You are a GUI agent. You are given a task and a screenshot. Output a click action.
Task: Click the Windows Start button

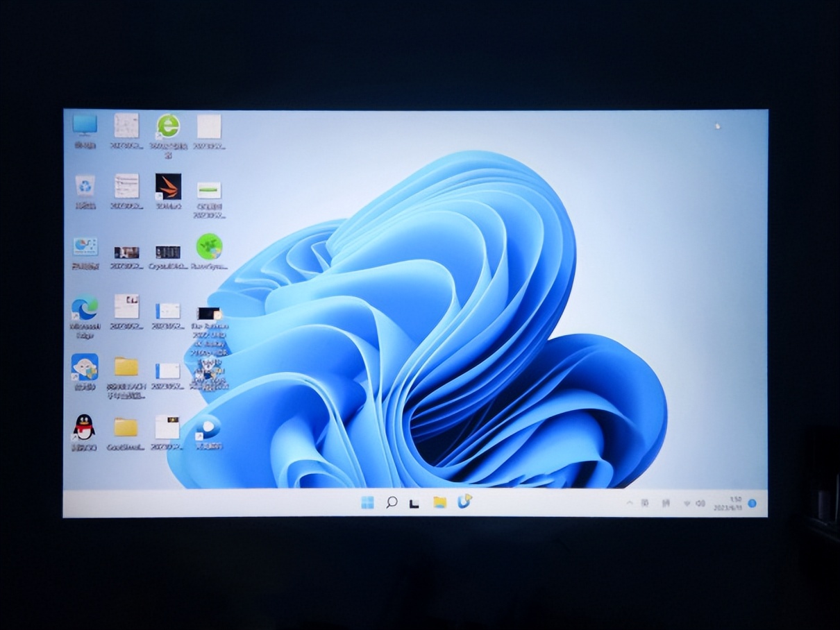click(367, 503)
